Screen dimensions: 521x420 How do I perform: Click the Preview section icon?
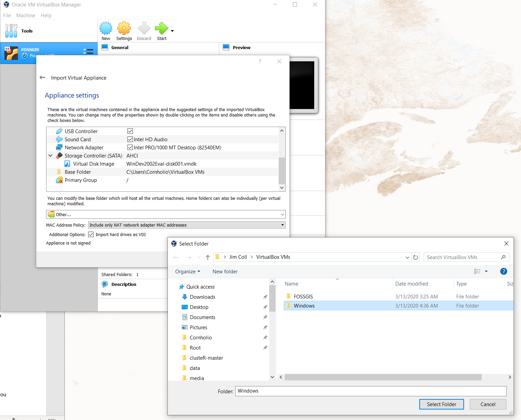coord(226,47)
